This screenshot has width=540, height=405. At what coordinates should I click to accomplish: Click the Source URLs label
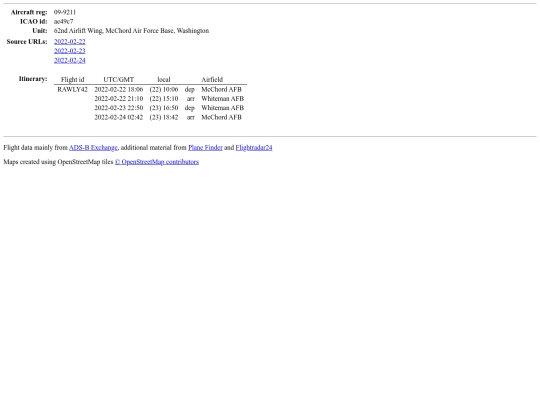click(27, 42)
